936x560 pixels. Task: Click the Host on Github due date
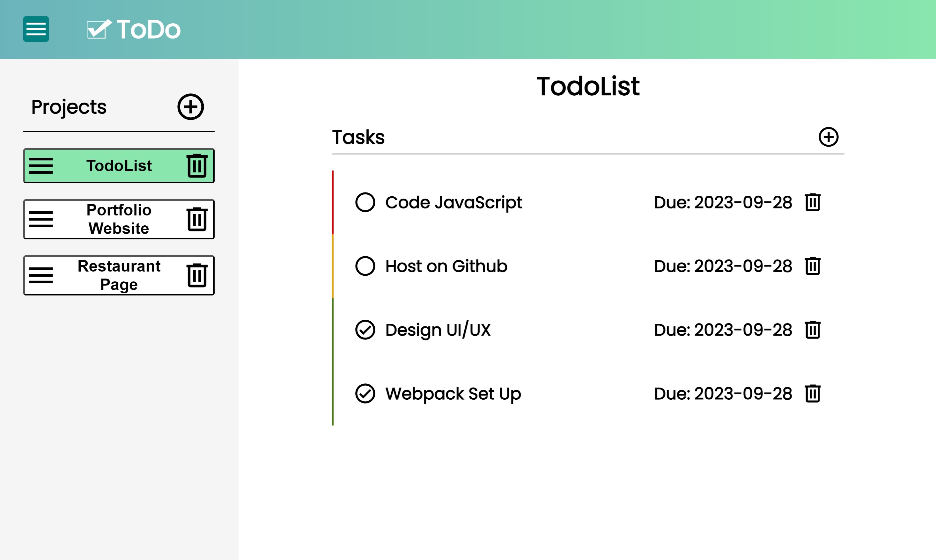click(x=723, y=266)
